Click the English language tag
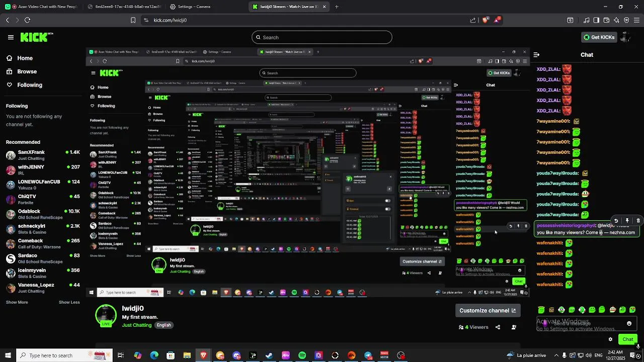Viewport: 644px width, 362px height. tap(164, 325)
